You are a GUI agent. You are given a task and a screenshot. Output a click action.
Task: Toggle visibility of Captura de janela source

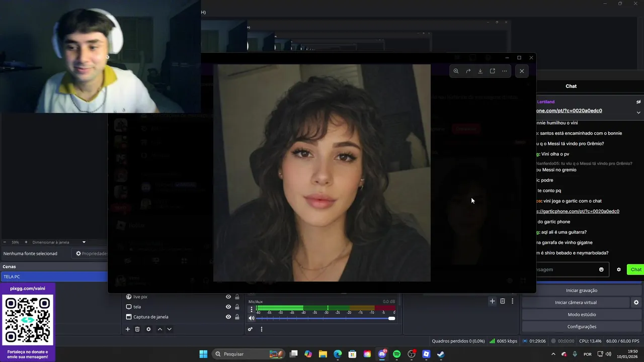pos(228,317)
